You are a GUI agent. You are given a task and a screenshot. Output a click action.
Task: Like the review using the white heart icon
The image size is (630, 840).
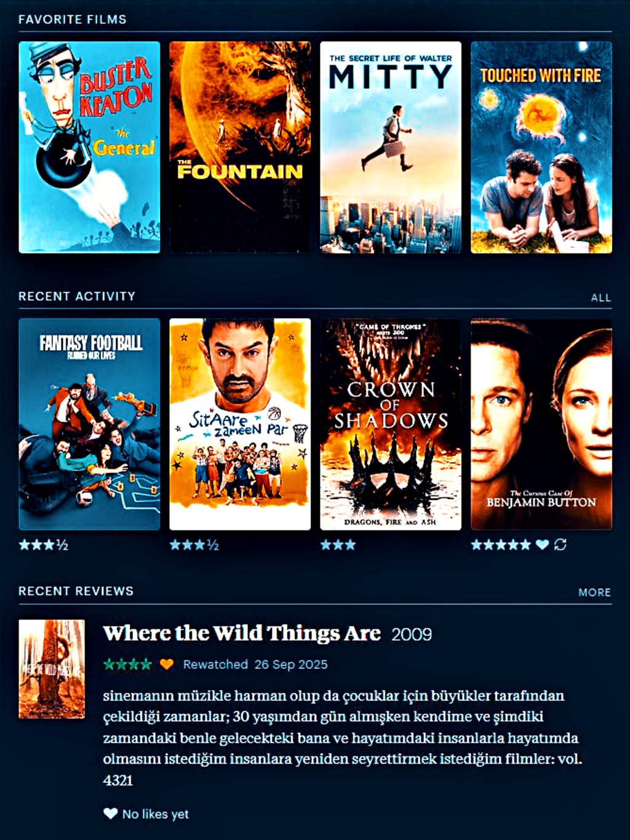(110, 814)
